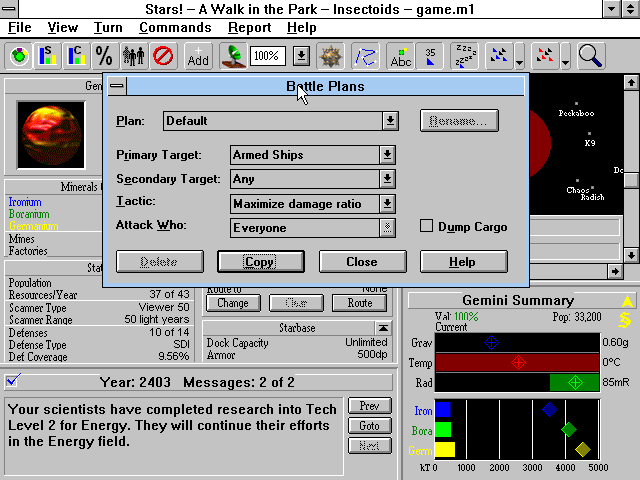
Task: Show surface minerals view icon
Action: (x=47, y=56)
